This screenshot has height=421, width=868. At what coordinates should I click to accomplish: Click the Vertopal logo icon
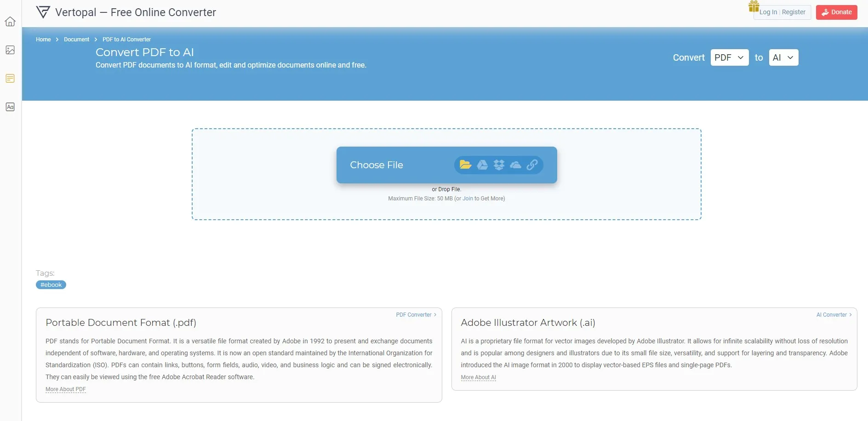click(43, 12)
